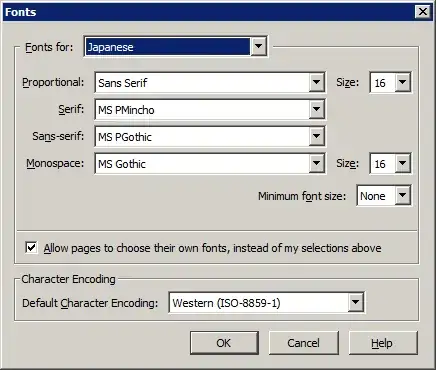
Task: Click the 'Character Encoding' group heading
Action: 68,279
